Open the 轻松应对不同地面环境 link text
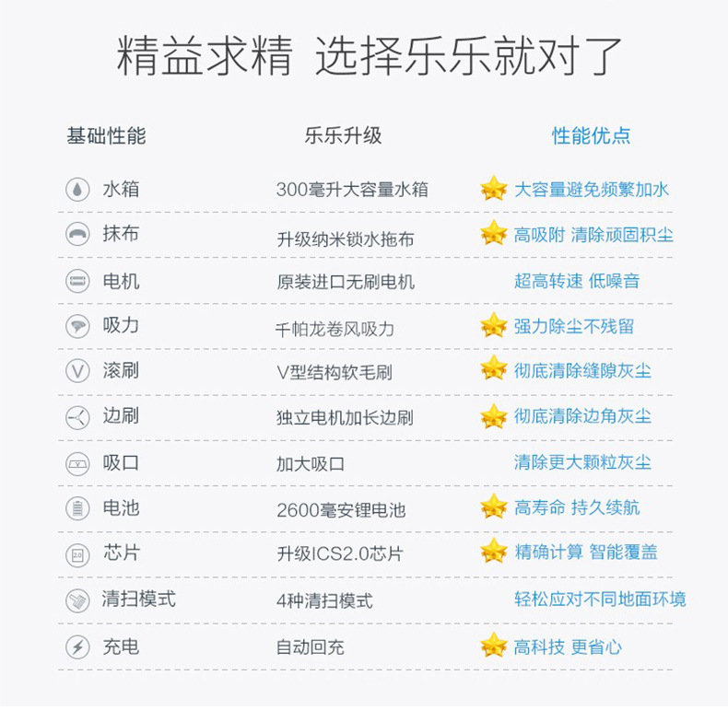The width and height of the screenshot is (728, 710). [x=600, y=599]
